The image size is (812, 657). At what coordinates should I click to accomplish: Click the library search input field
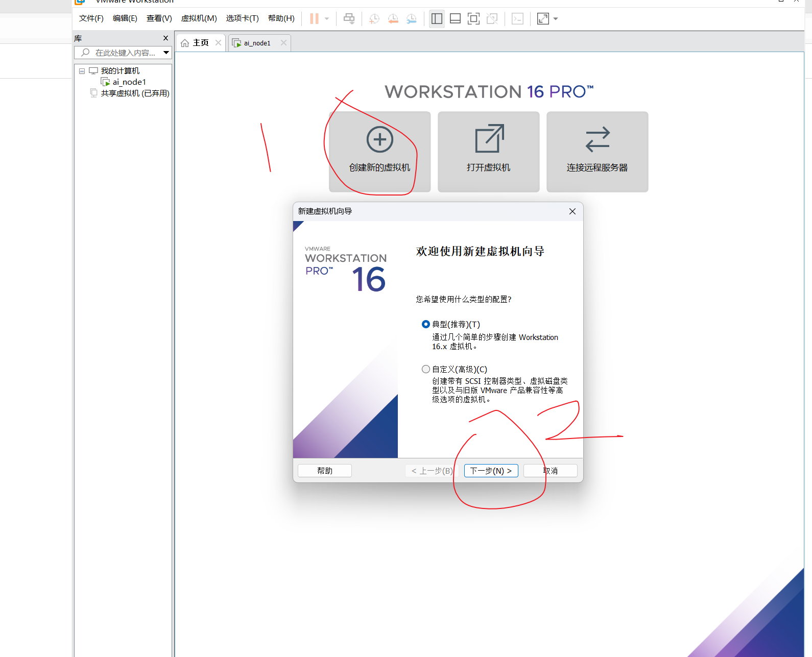123,53
